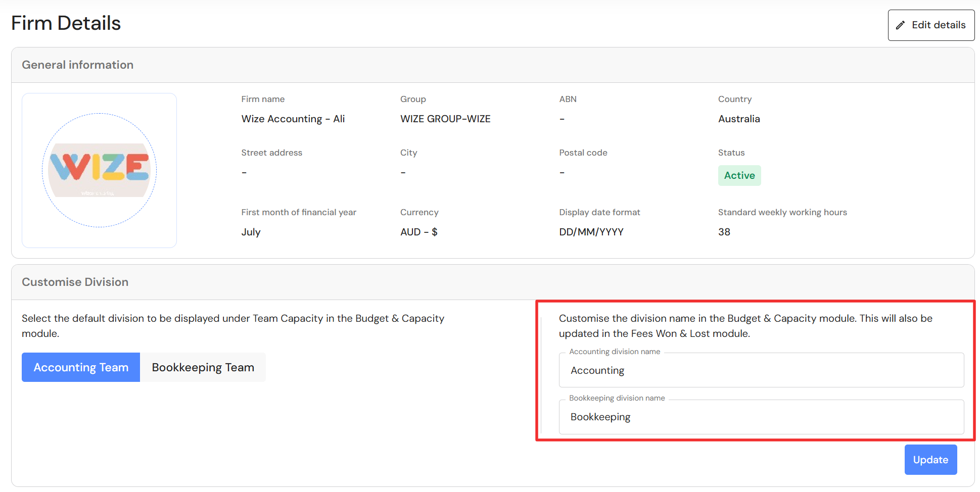
Task: Click the WIZE GROUP-WIZE group value
Action: pos(445,119)
